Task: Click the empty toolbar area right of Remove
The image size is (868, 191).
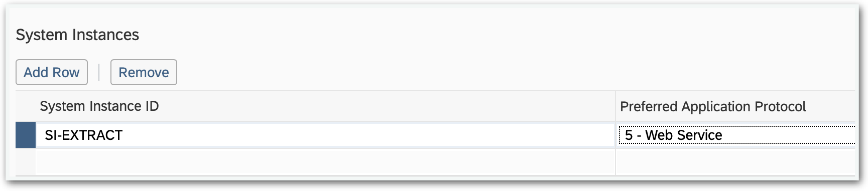Action: click(x=516, y=72)
